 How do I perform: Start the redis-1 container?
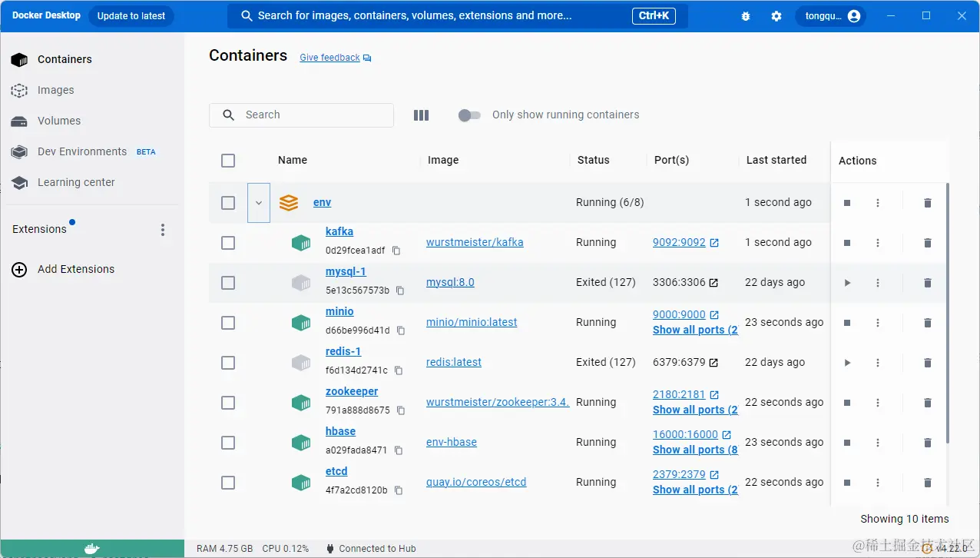tap(847, 363)
